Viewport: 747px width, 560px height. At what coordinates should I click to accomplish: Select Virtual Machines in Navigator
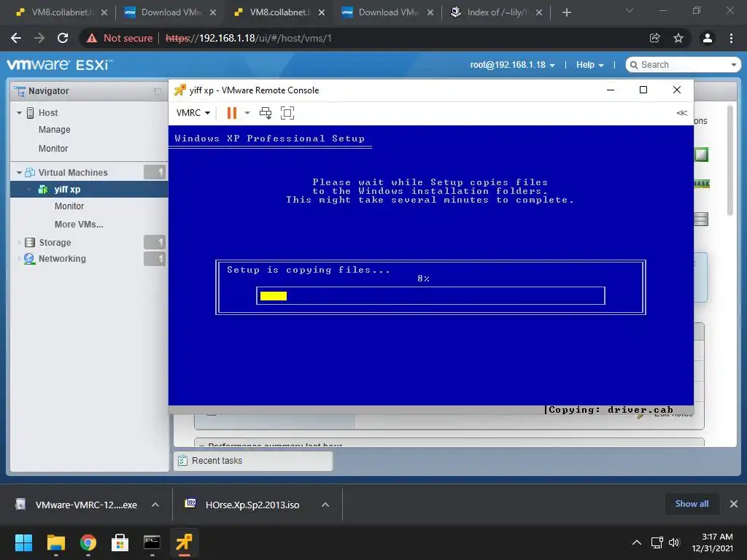point(73,172)
